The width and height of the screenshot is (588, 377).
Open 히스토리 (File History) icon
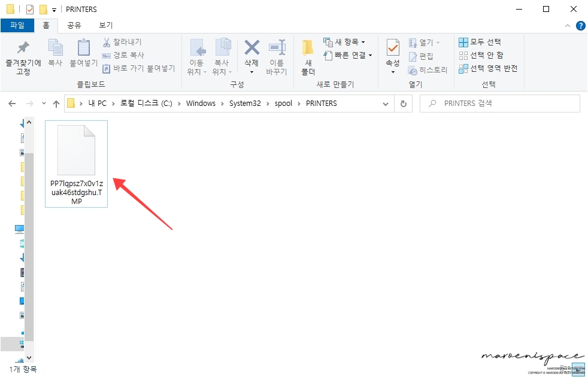[x=427, y=70]
